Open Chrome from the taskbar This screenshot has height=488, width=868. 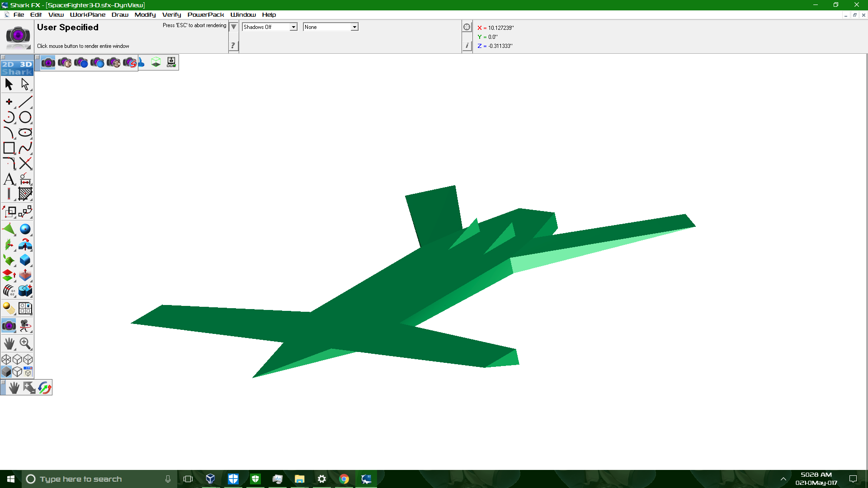(x=344, y=479)
